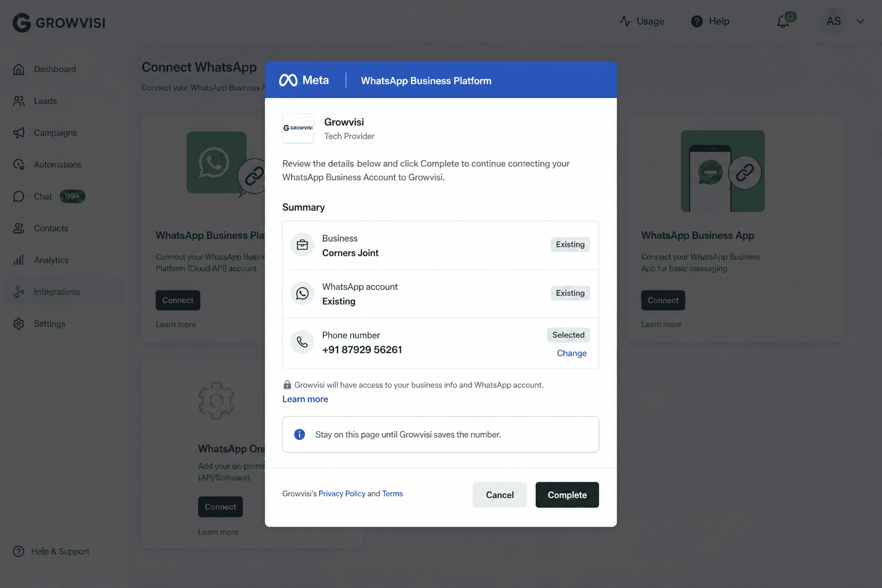
Task: Click the Chat bubble icon
Action: (x=19, y=196)
